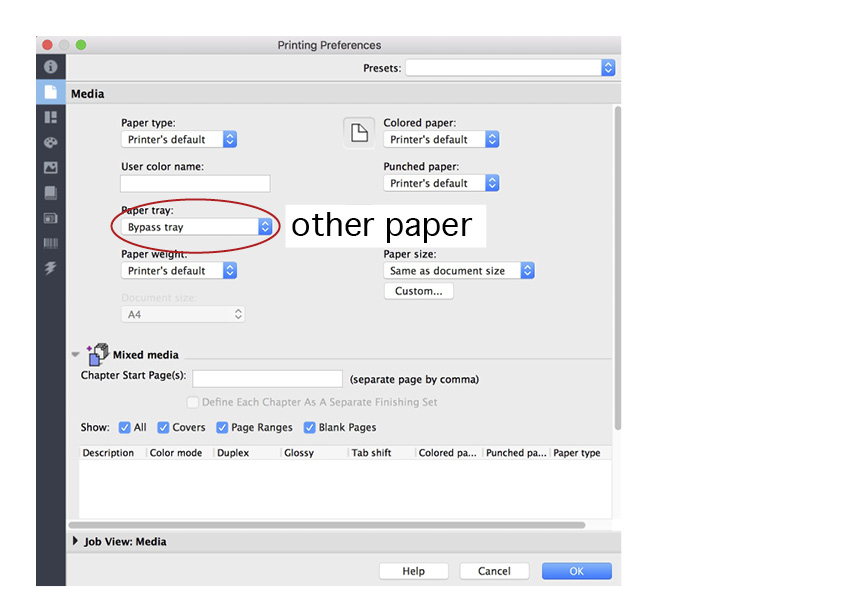Open the lightning bolt sidebar icon
This screenshot has width=842, height=595.
click(50, 268)
